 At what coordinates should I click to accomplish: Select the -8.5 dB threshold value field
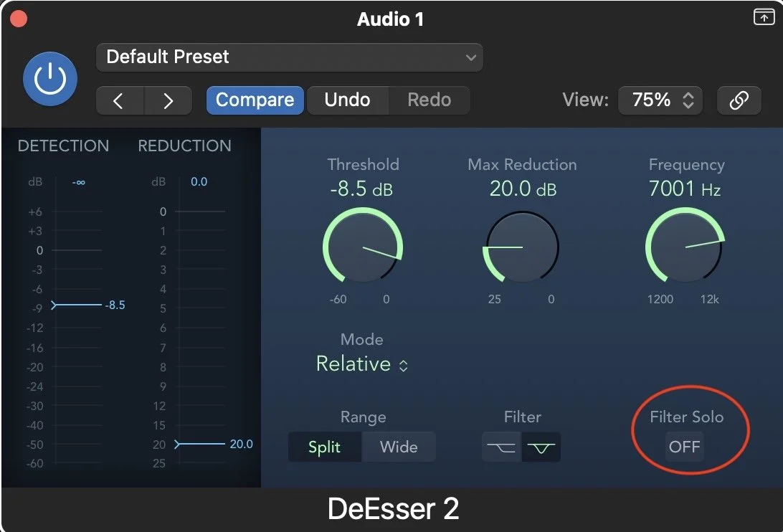[x=361, y=189]
